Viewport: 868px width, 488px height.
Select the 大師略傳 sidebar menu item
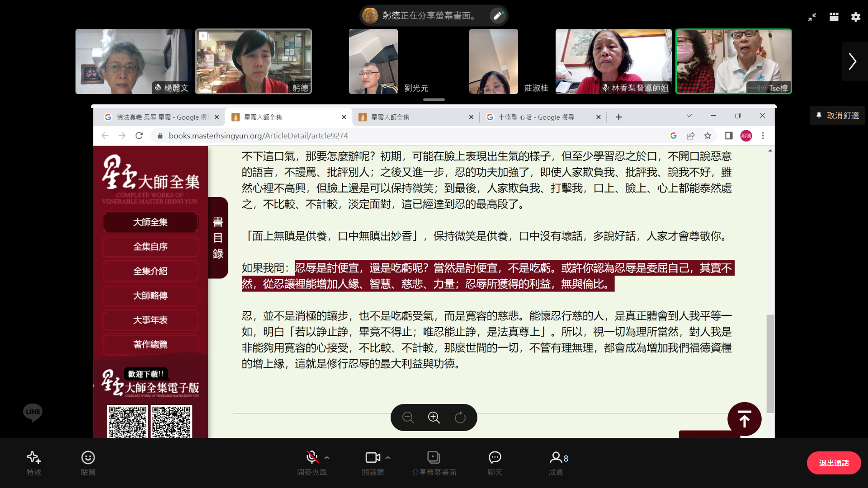pos(151,296)
